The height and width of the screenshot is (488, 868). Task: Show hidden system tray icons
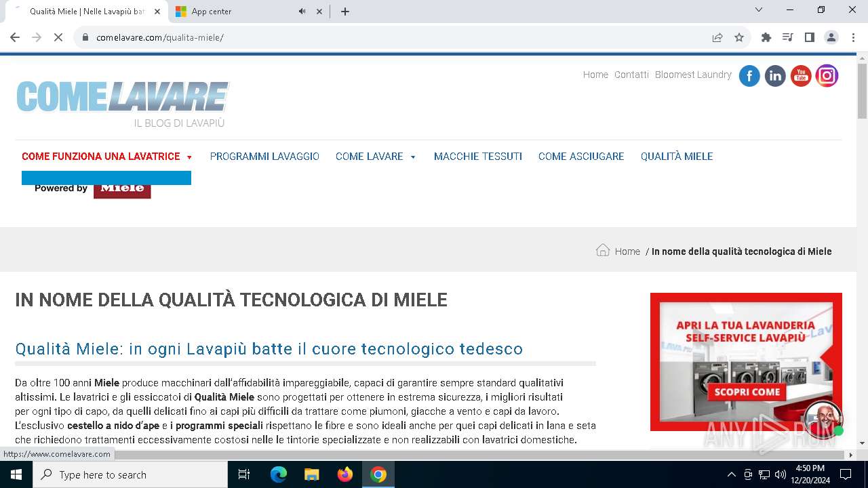tap(731, 474)
